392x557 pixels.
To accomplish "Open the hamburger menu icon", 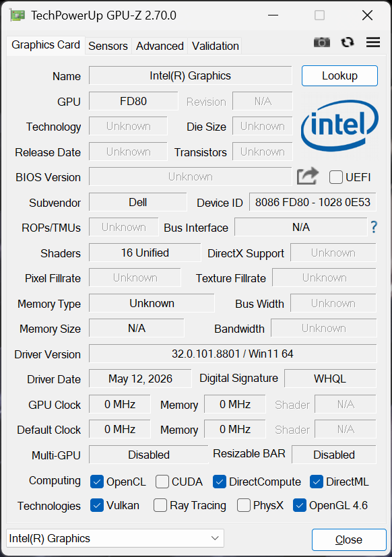I will pyautogui.click(x=373, y=42).
